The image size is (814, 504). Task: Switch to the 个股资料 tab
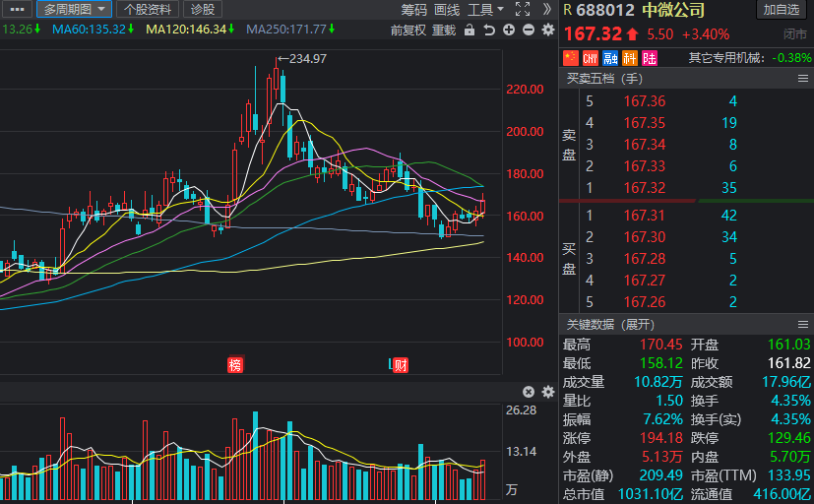point(148,9)
